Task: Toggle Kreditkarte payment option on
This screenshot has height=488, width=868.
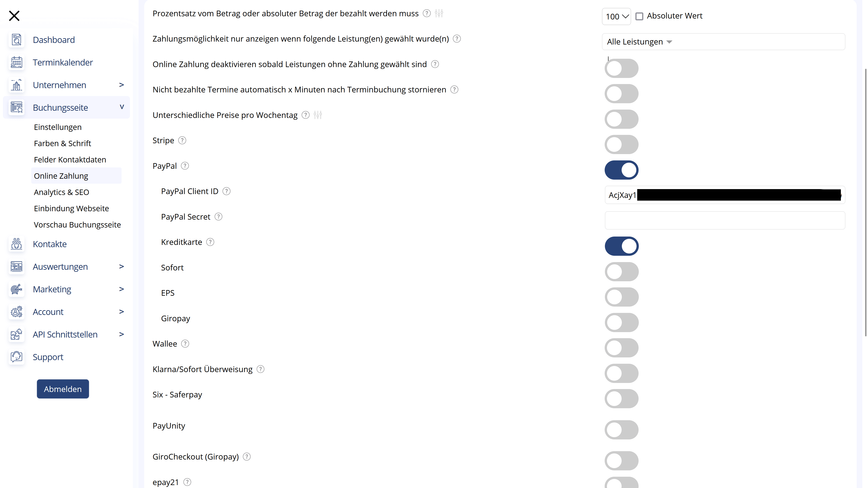Action: (x=622, y=246)
